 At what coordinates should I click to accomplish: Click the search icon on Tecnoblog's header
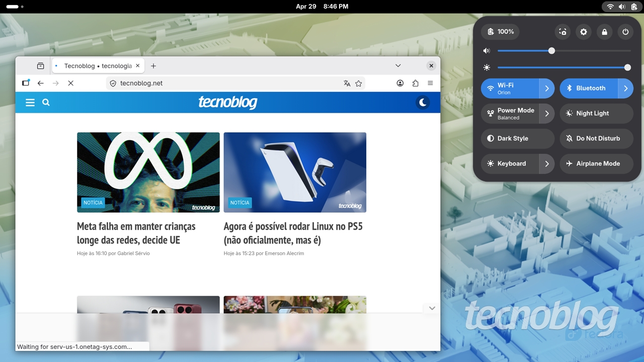tap(46, 103)
